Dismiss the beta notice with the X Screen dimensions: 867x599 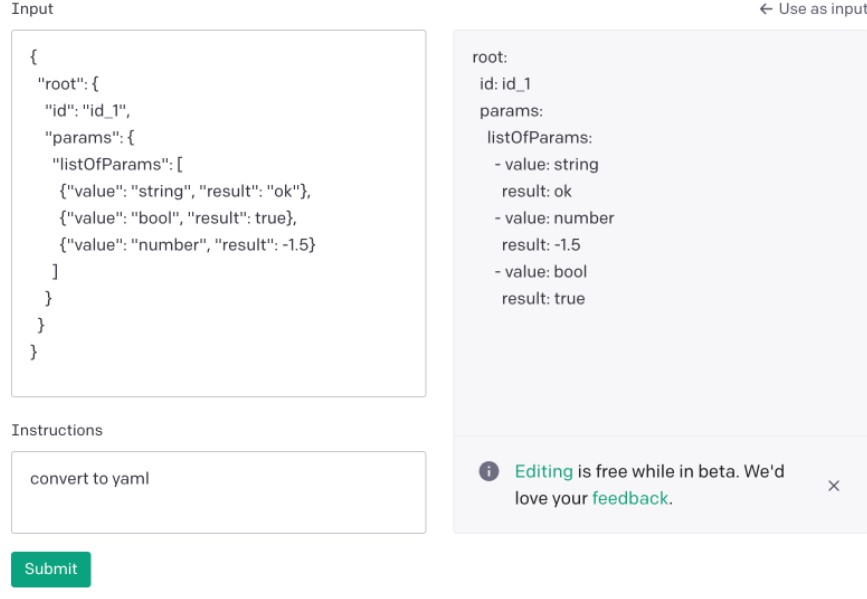click(833, 486)
